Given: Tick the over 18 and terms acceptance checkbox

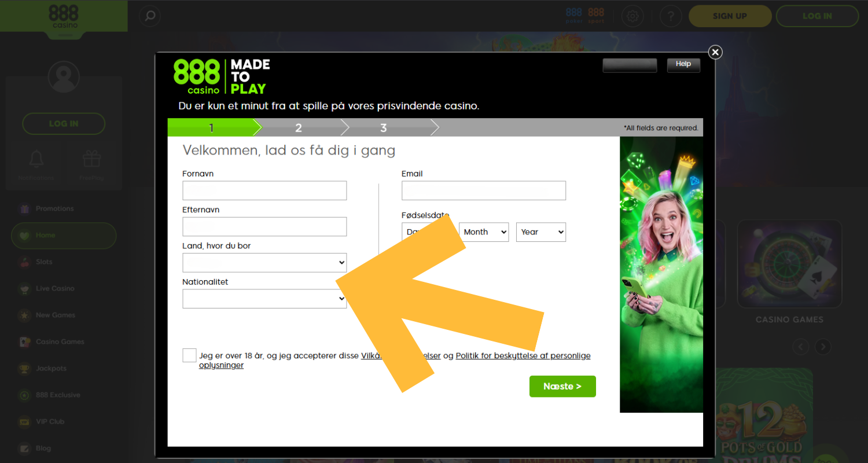Looking at the screenshot, I should pos(189,355).
